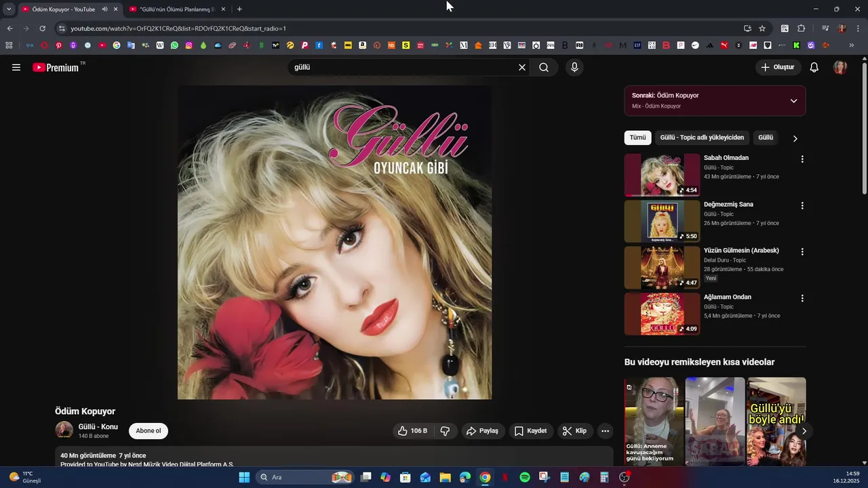Viewport: 868px width, 488px height.
Task: Select the Güllü - Topic adlı yükleyiciden chip
Action: pos(702,138)
